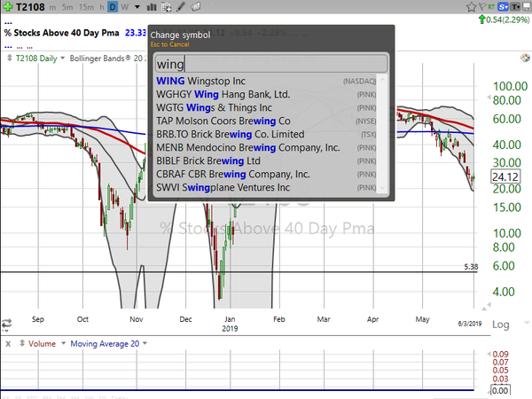Select WING Wingstop Inc from results

266,81
